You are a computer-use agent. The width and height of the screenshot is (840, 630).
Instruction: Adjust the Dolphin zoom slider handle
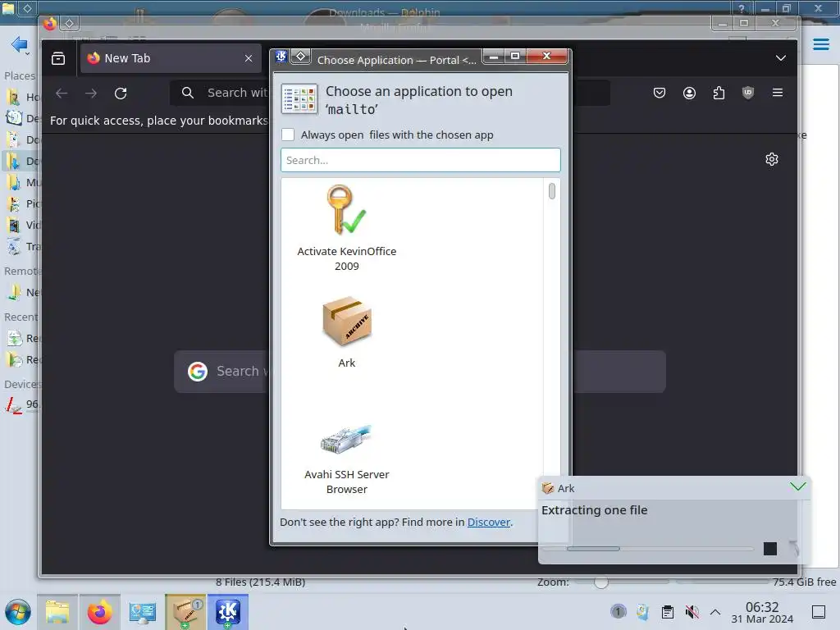click(x=601, y=582)
